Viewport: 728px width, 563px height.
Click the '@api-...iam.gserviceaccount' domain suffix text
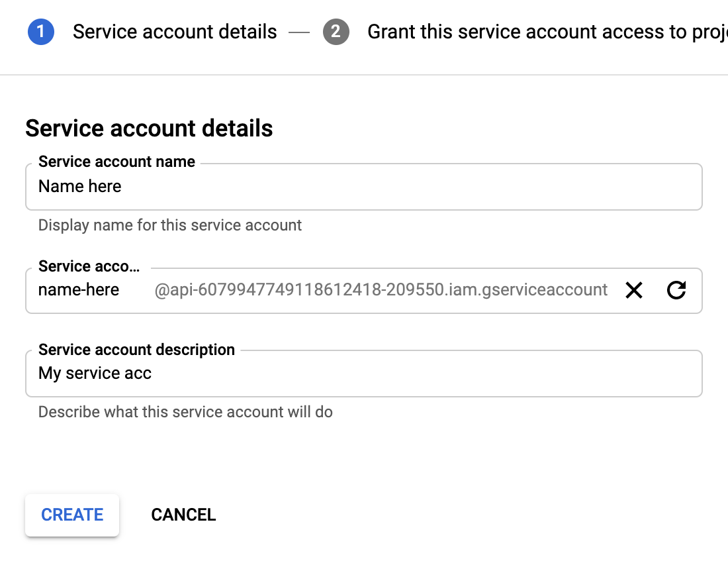tap(381, 290)
